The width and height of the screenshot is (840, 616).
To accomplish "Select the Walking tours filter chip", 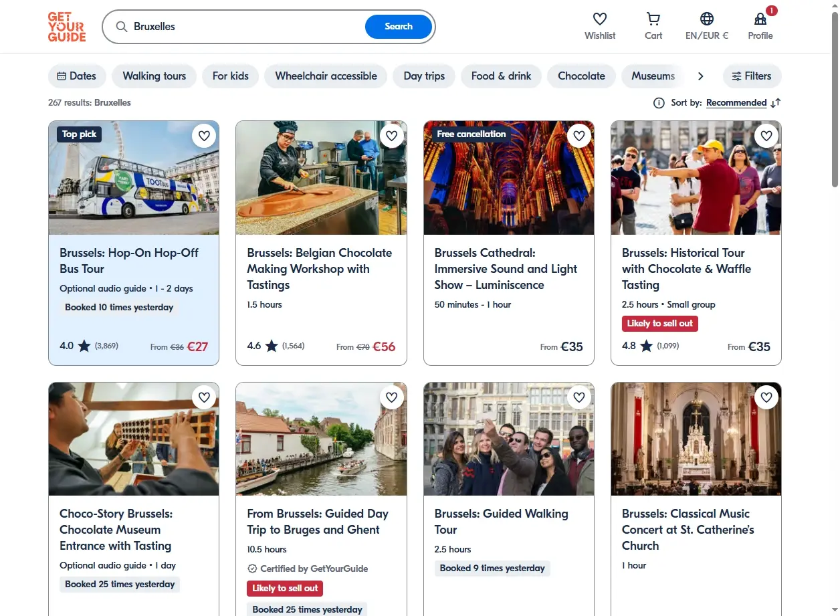I will [154, 76].
